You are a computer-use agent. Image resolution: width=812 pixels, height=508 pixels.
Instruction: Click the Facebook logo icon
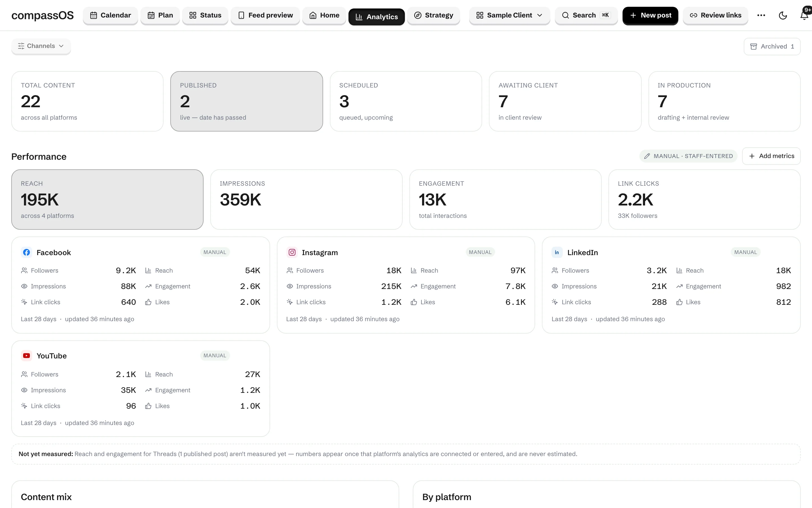pos(27,252)
